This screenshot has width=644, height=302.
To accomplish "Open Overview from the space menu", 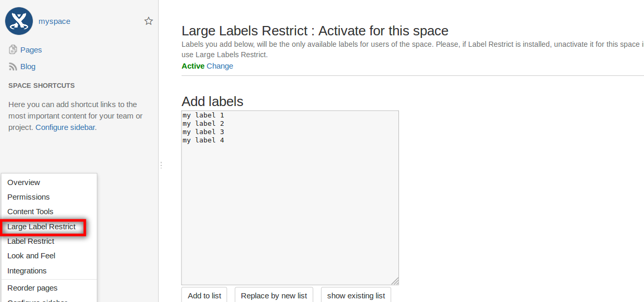I will pyautogui.click(x=24, y=182).
